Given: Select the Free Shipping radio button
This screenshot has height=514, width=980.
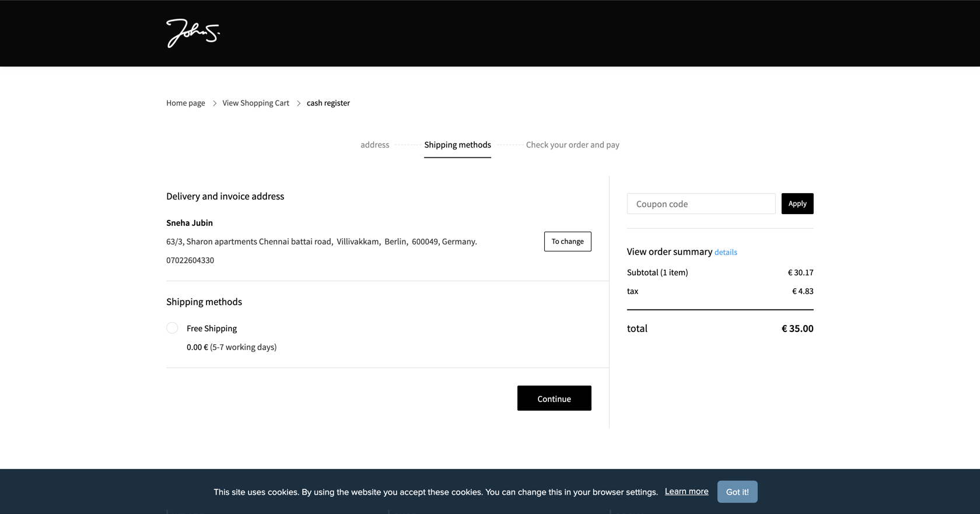Looking at the screenshot, I should point(172,328).
